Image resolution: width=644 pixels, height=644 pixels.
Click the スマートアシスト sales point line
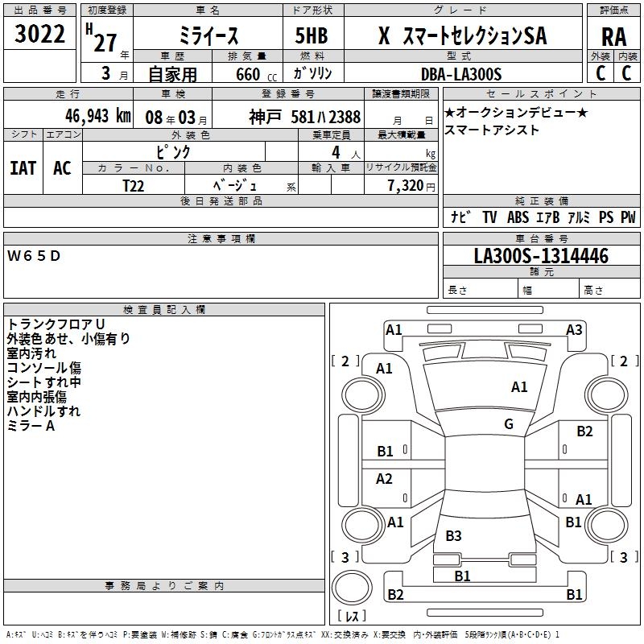[492, 130]
